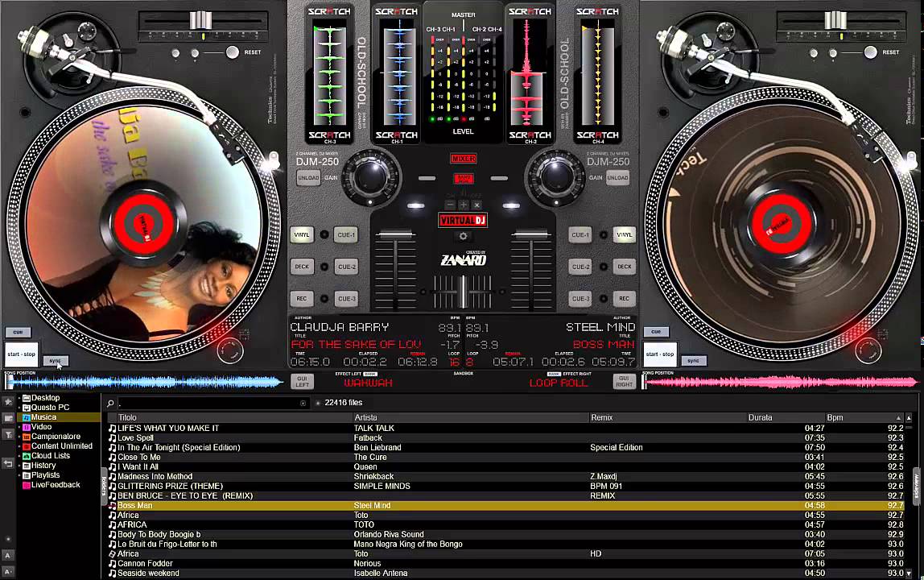The width and height of the screenshot is (924, 580).
Task: Click the card icon in browser sidebar
Action: click(x=8, y=418)
